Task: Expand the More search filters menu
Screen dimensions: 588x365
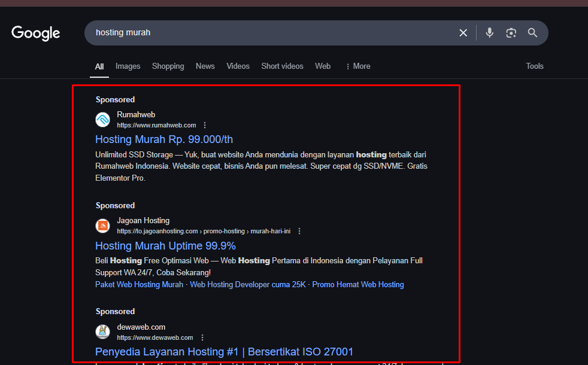Action: pos(357,66)
